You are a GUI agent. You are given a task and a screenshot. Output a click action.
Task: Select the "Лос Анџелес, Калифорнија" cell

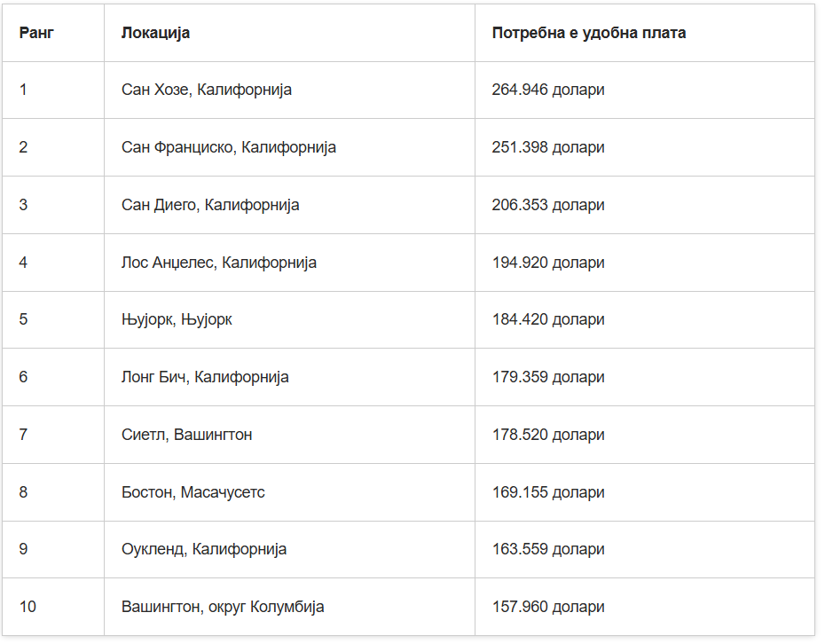coord(219,263)
